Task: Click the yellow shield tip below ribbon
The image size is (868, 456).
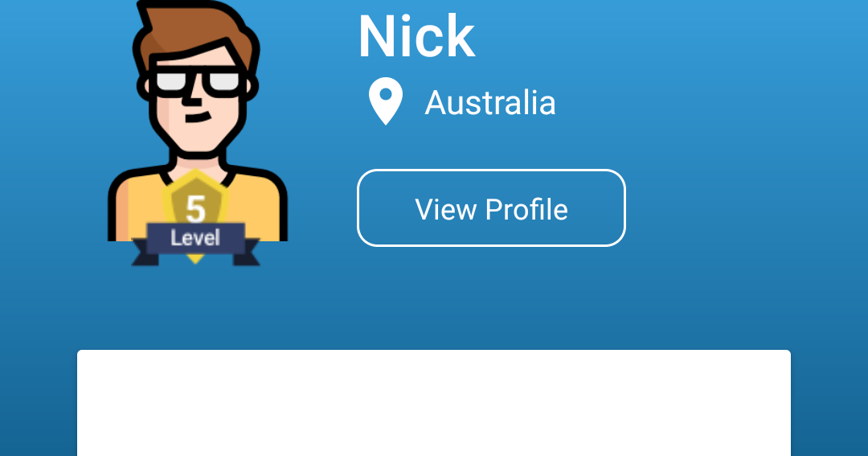Action: [195, 259]
